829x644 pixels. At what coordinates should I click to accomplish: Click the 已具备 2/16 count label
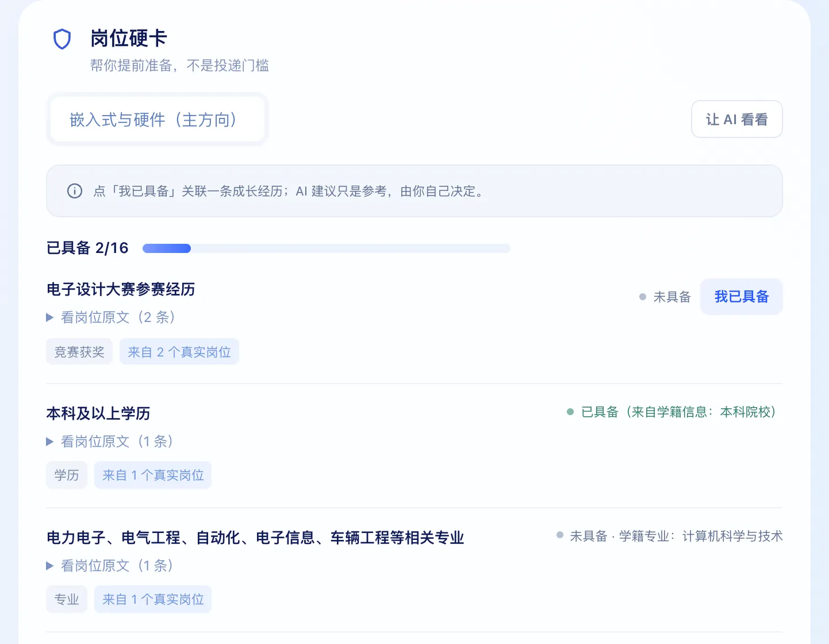[x=87, y=248]
